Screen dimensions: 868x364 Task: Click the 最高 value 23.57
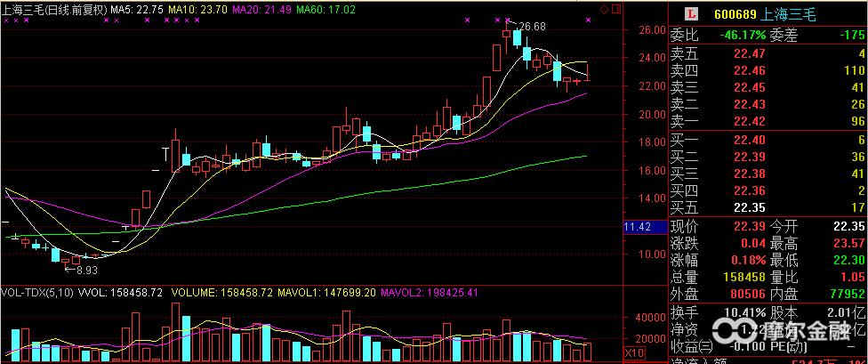click(x=848, y=243)
